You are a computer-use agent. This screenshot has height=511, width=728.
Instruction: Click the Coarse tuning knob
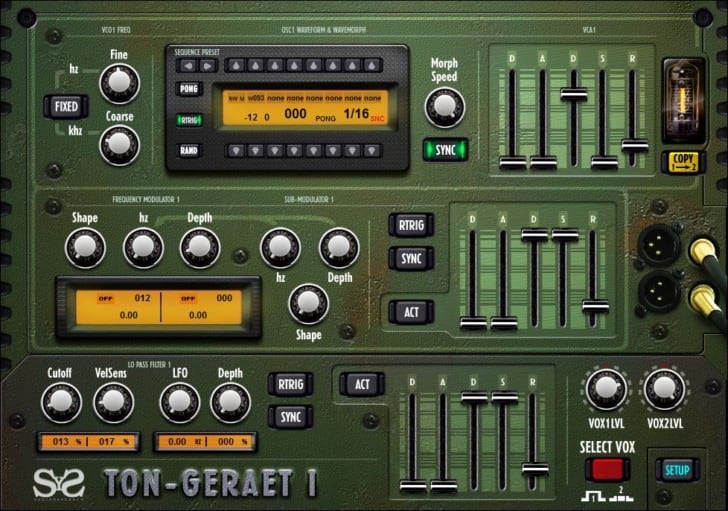coord(119,145)
